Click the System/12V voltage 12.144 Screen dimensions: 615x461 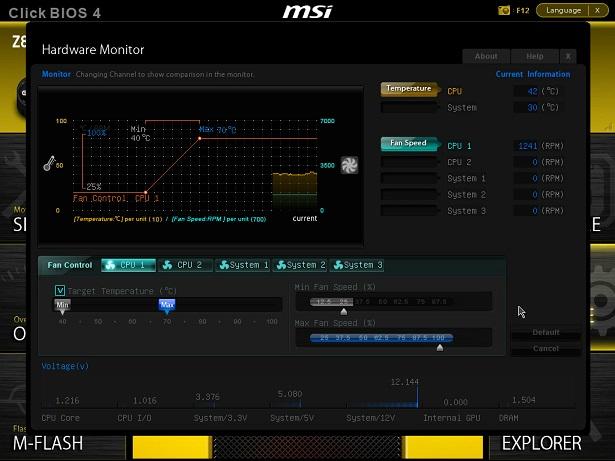click(405, 382)
